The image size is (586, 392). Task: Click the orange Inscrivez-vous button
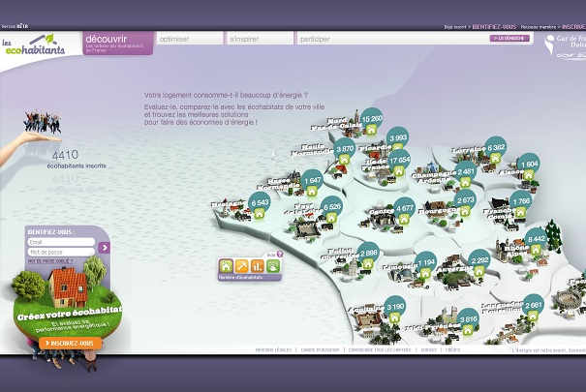(73, 343)
